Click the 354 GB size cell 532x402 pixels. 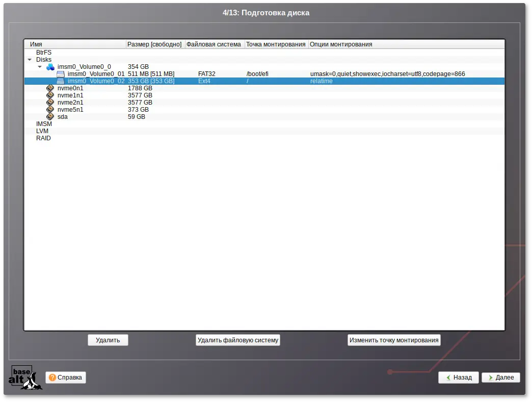click(x=138, y=67)
